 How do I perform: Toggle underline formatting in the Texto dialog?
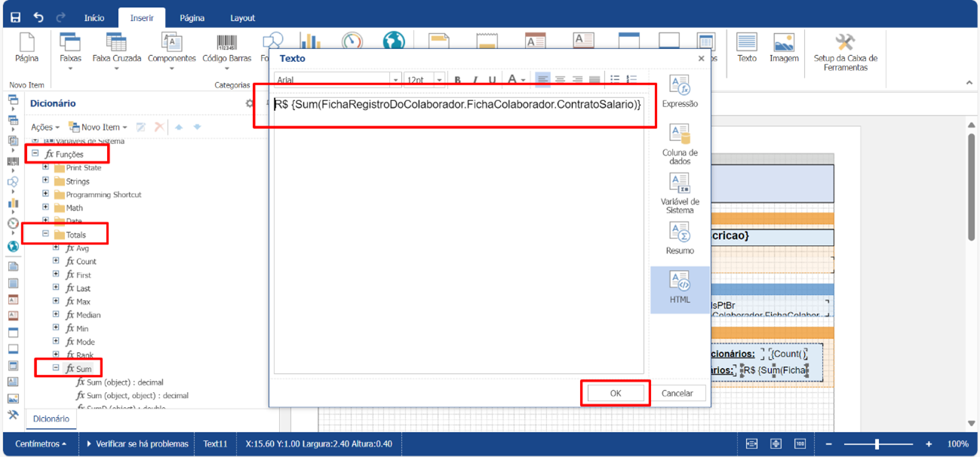(x=492, y=80)
